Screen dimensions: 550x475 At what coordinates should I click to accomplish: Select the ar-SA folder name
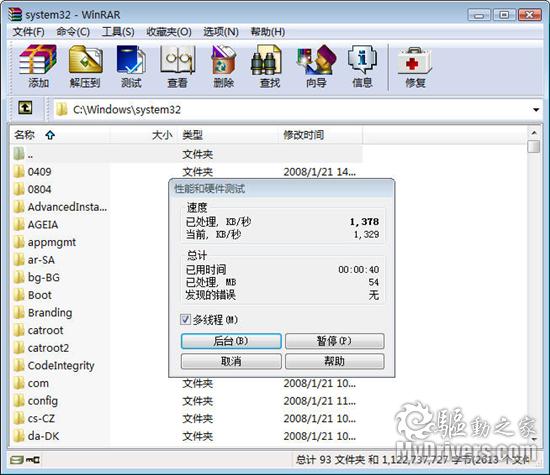pos(41,260)
